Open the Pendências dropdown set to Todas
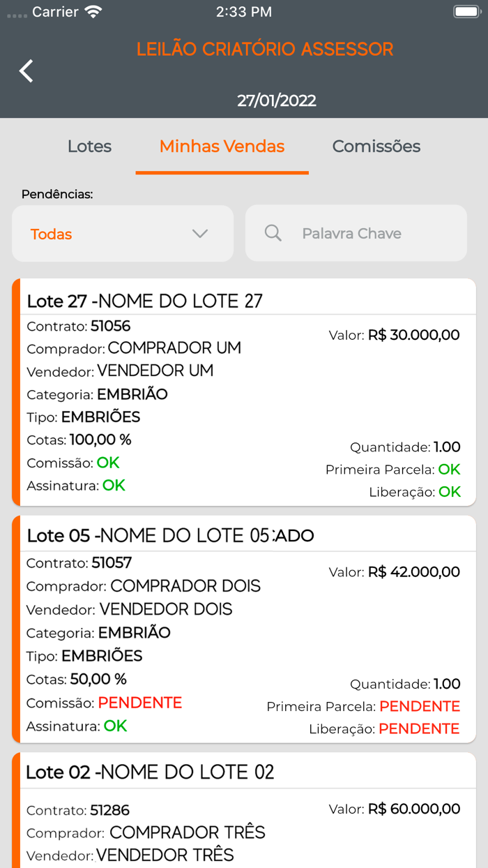The image size is (488, 868). click(x=122, y=233)
